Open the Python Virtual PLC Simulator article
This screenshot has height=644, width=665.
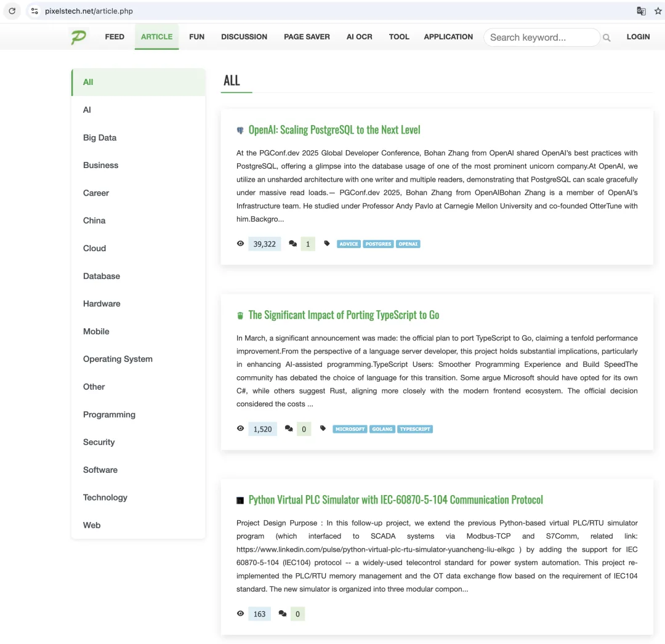click(395, 500)
